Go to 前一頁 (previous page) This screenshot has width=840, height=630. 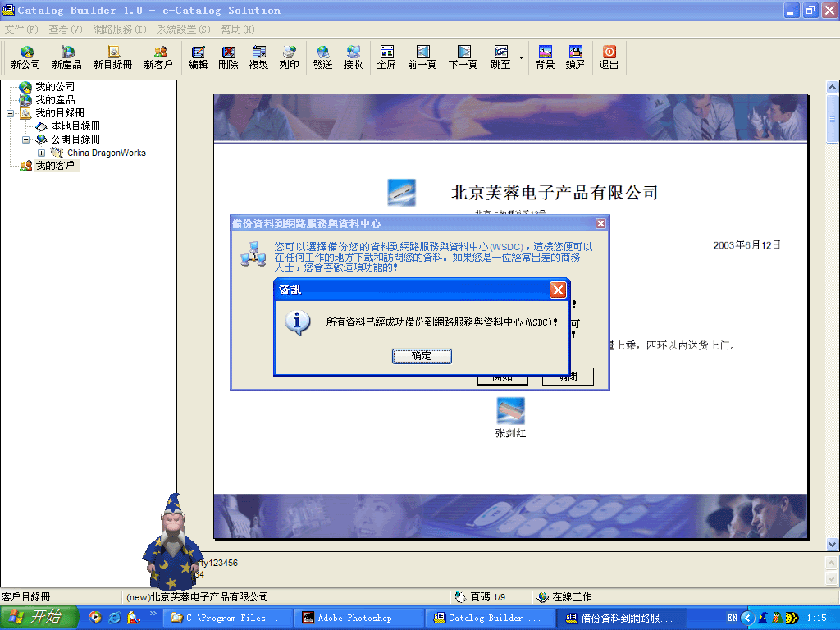coord(422,57)
